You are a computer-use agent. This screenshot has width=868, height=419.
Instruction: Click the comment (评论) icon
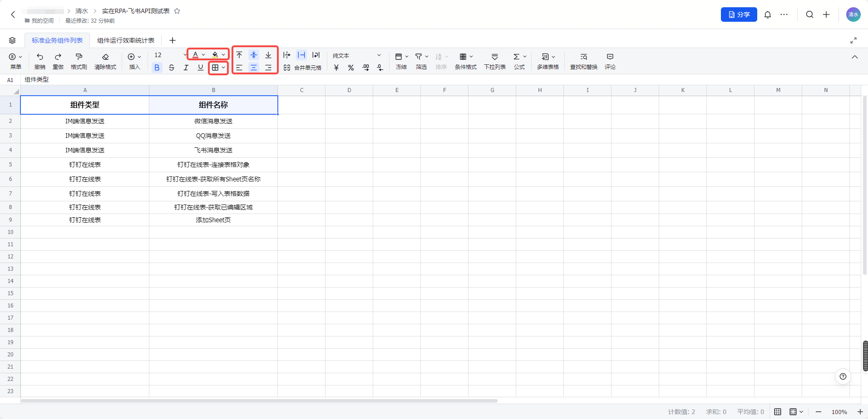click(610, 57)
